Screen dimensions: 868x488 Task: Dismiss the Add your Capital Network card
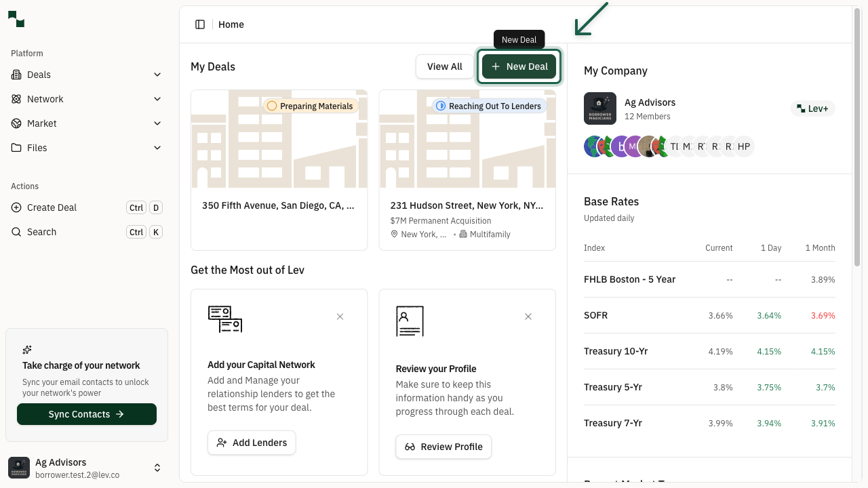[x=340, y=317]
